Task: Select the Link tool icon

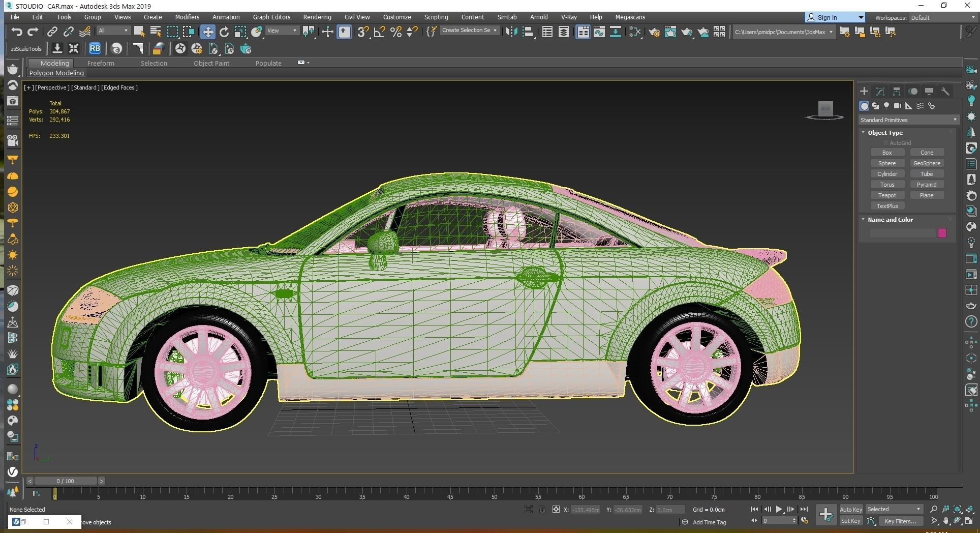Action: [52, 32]
